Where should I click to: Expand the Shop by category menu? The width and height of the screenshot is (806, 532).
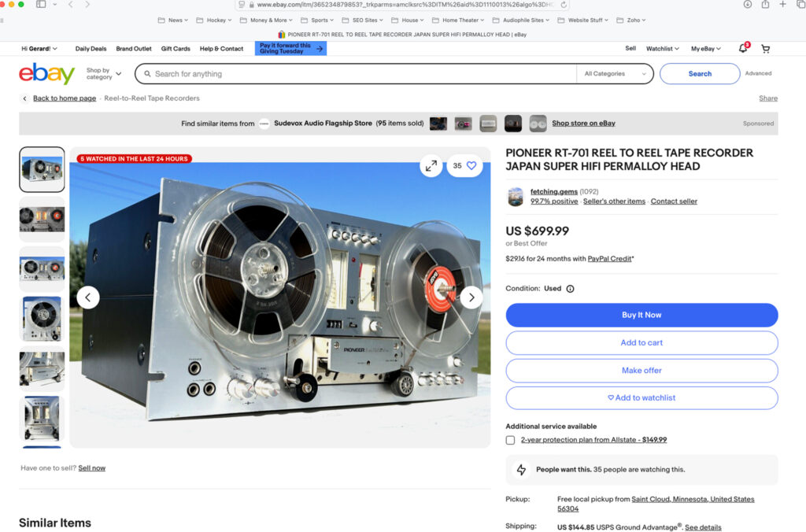[104, 73]
